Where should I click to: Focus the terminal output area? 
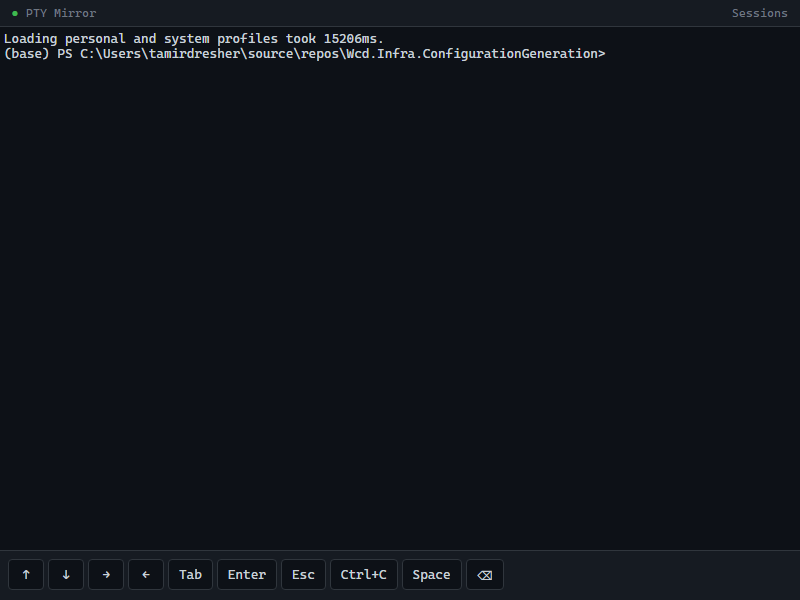400,300
